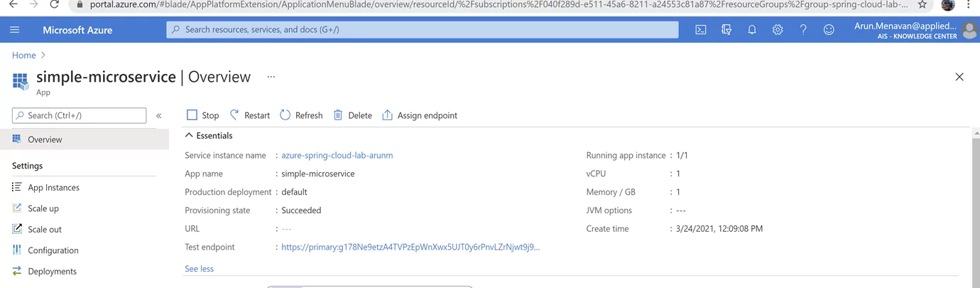Click the user account avatar

[x=970, y=31]
